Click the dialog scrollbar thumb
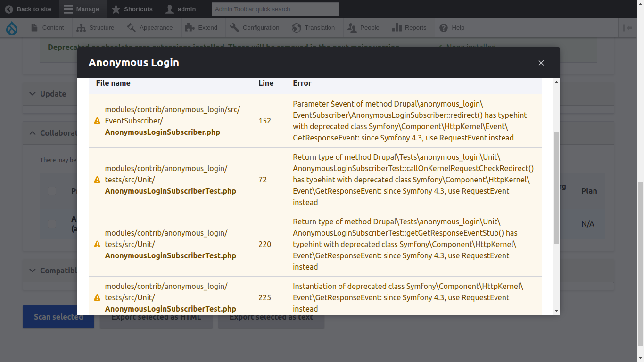 point(556,188)
